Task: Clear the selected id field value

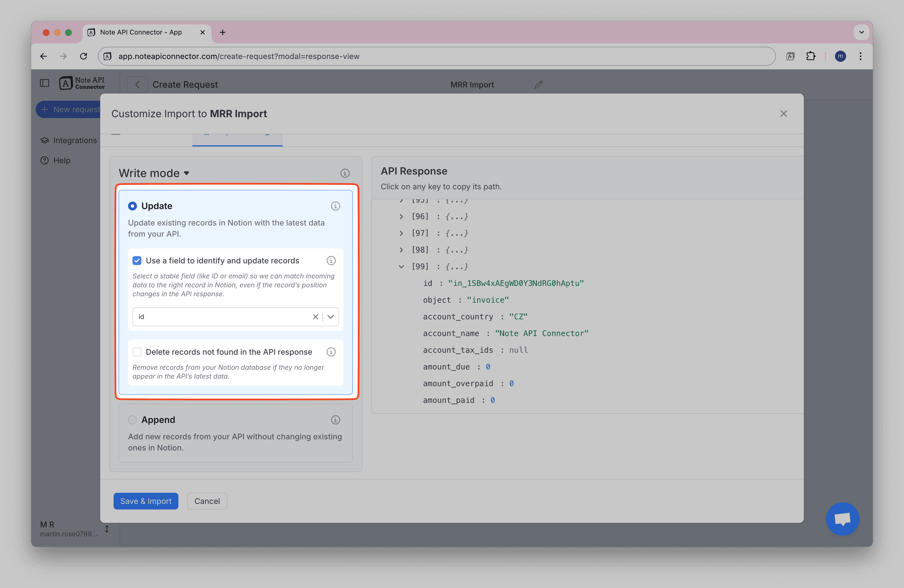Action: (315, 317)
